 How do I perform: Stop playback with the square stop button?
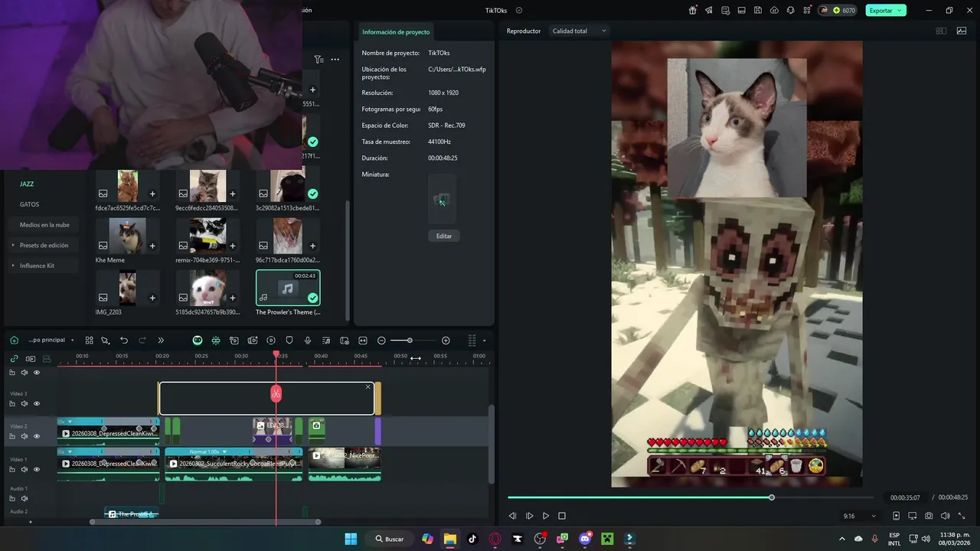pyautogui.click(x=562, y=516)
